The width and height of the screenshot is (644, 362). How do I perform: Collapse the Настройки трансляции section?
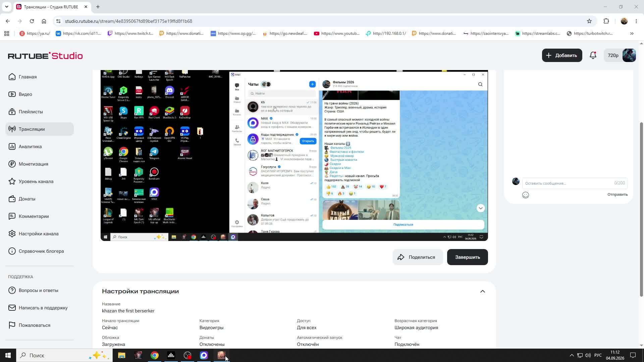tap(482, 291)
